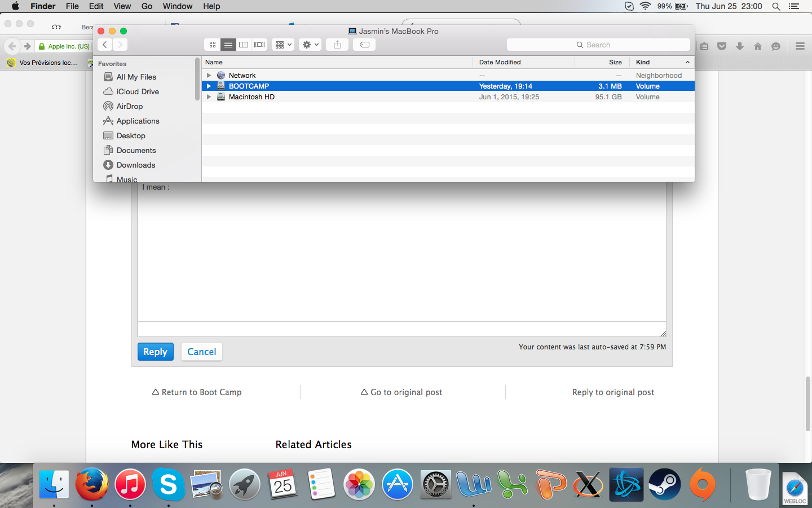This screenshot has width=812, height=508.
Task: Sort by Size column header
Action: (x=602, y=62)
